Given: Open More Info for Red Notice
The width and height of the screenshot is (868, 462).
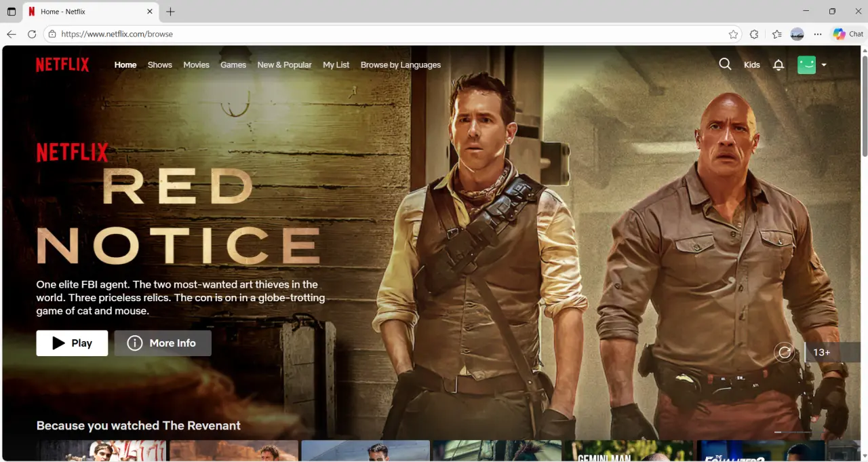Looking at the screenshot, I should click(x=163, y=343).
